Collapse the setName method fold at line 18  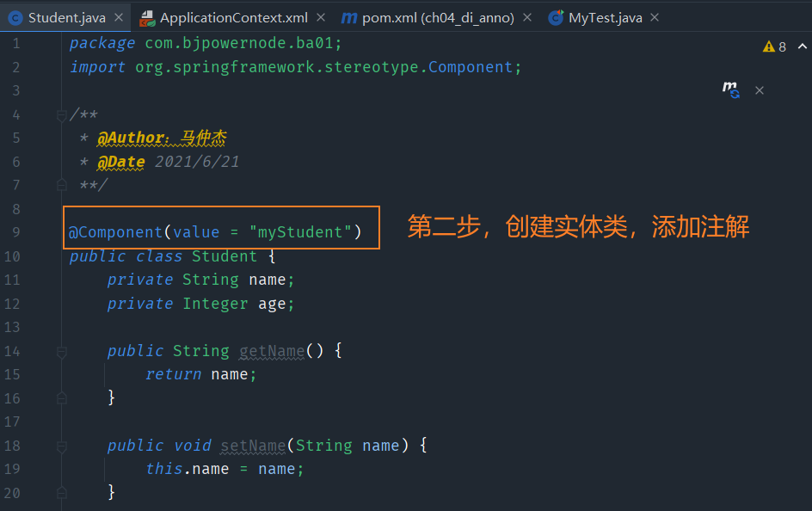(62, 446)
